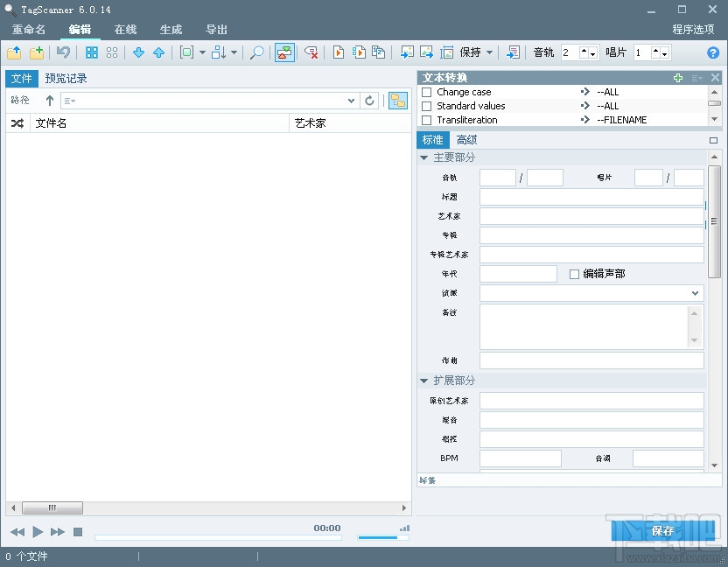Move selected file up with blue arrow icon
728x567 pixels.
coord(158,52)
